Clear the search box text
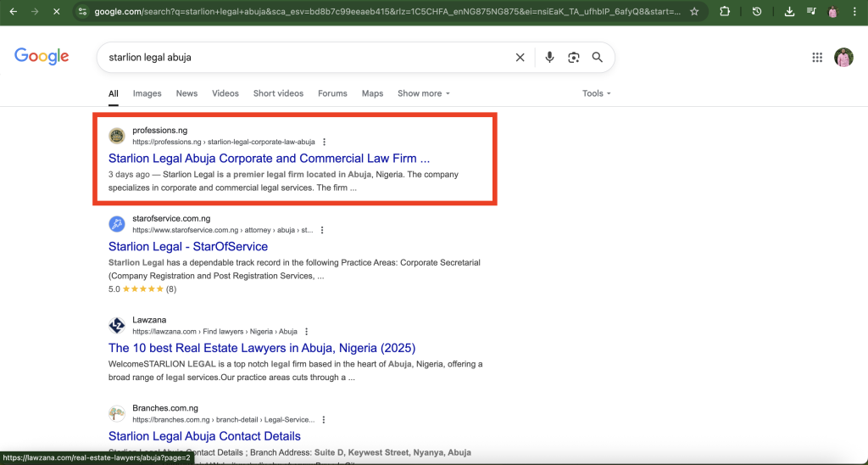 (x=520, y=57)
